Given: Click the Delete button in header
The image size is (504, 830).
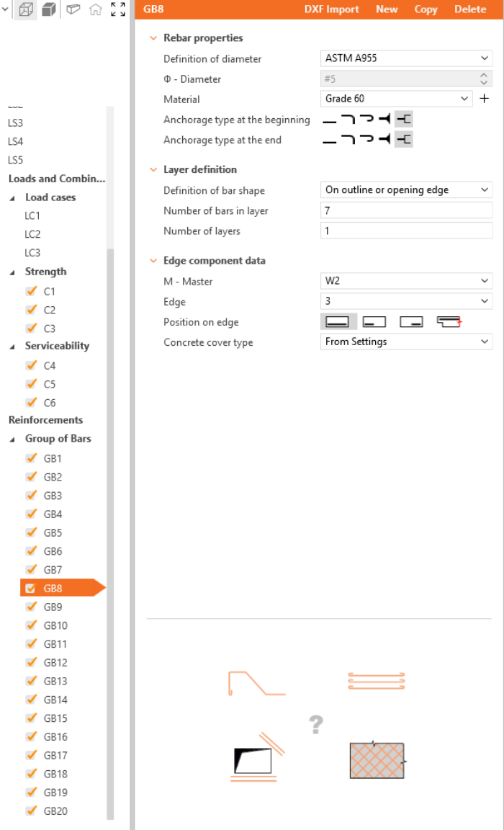Looking at the screenshot, I should click(470, 9).
